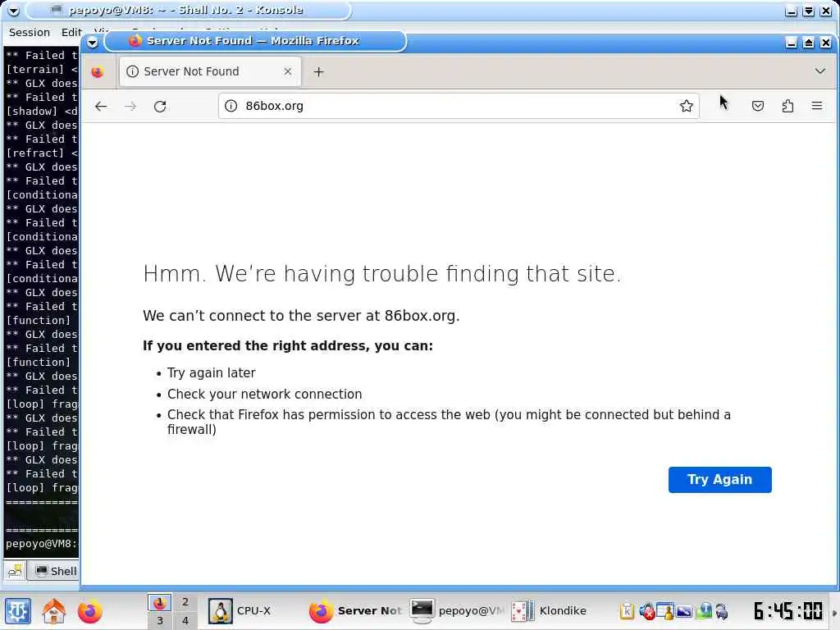Close the Server Not Found tab

(288, 71)
